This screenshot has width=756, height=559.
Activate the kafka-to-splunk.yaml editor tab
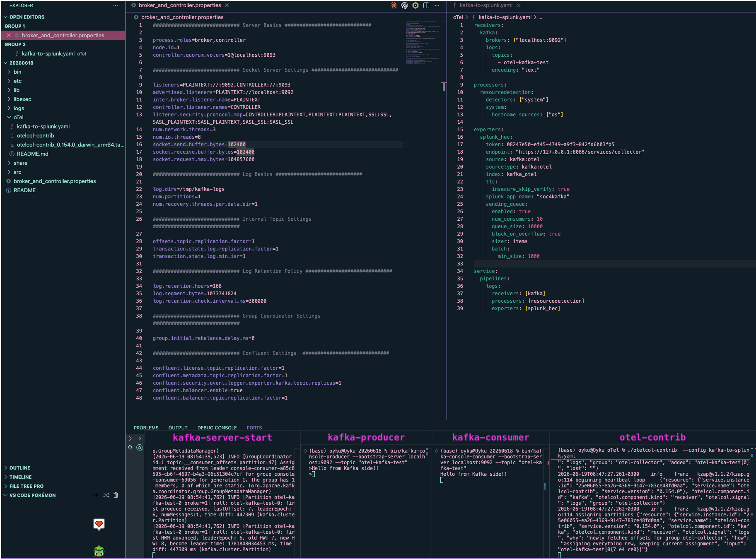(486, 5)
